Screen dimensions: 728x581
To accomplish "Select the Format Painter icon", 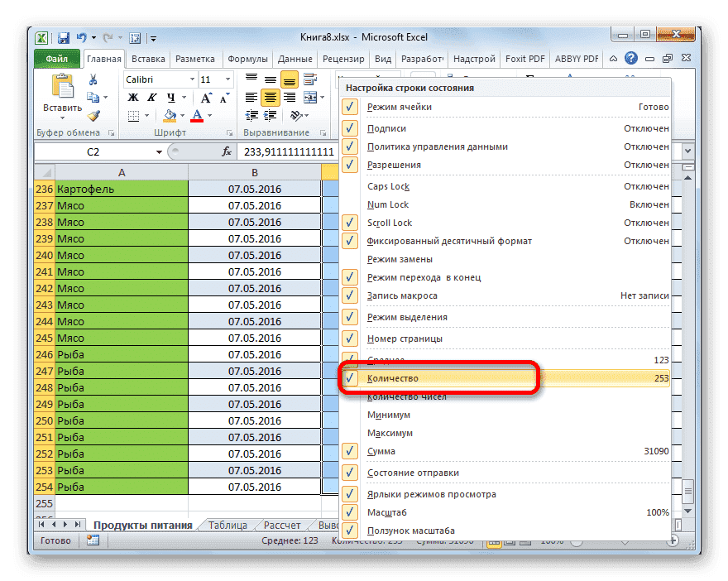I will click(94, 115).
